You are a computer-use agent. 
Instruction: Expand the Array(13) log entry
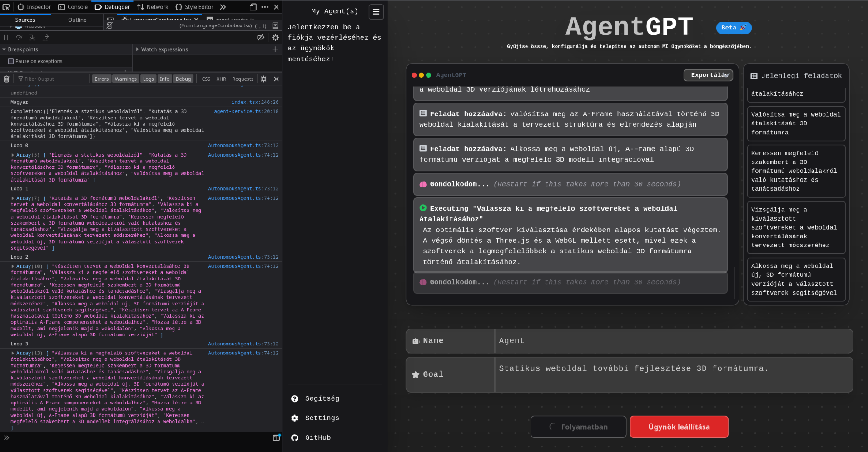(13, 353)
